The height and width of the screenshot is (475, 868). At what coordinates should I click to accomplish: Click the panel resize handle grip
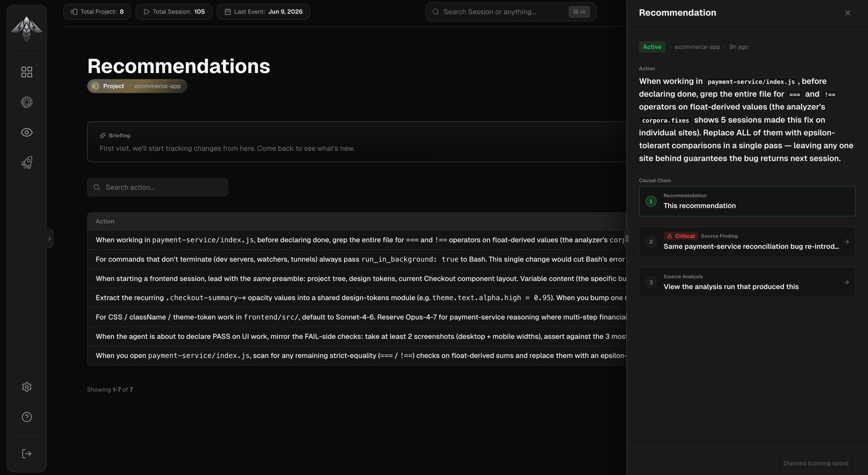pyautogui.click(x=627, y=239)
